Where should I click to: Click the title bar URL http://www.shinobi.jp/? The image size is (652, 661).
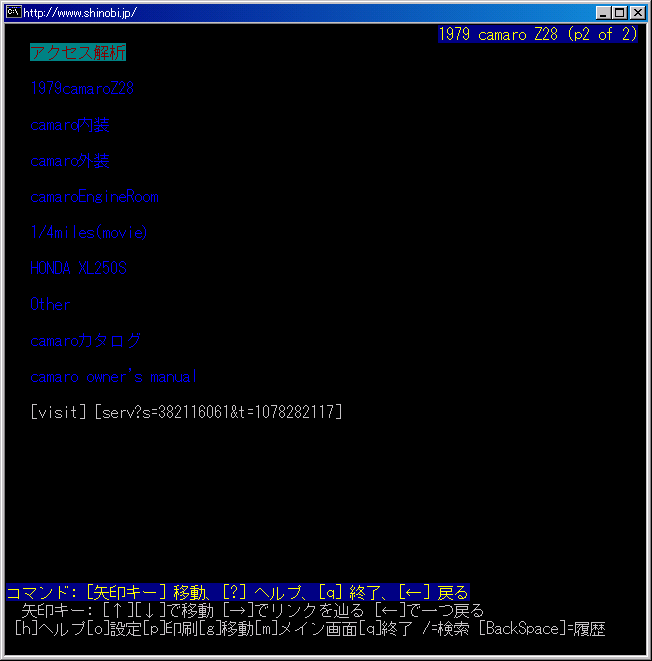click(x=80, y=13)
